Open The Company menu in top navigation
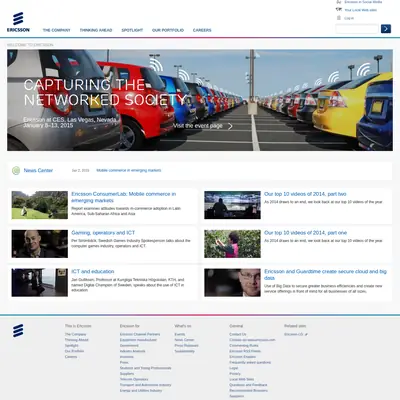 pyautogui.click(x=57, y=30)
